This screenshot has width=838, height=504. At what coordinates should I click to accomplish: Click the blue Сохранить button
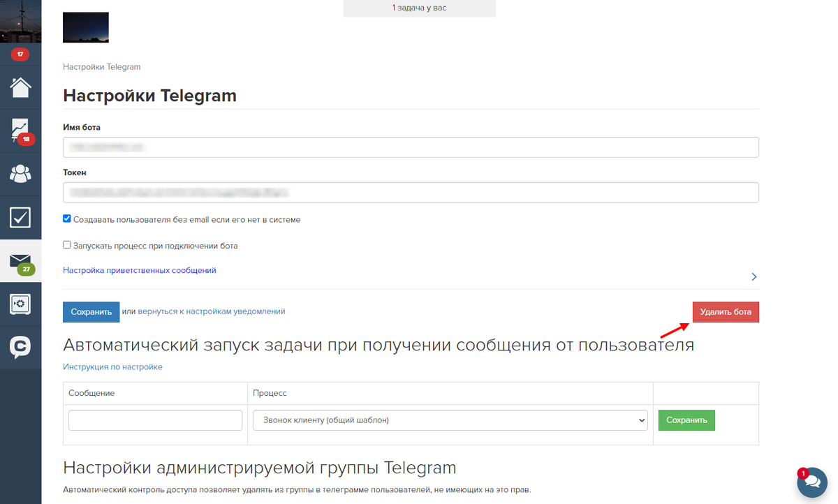click(91, 312)
